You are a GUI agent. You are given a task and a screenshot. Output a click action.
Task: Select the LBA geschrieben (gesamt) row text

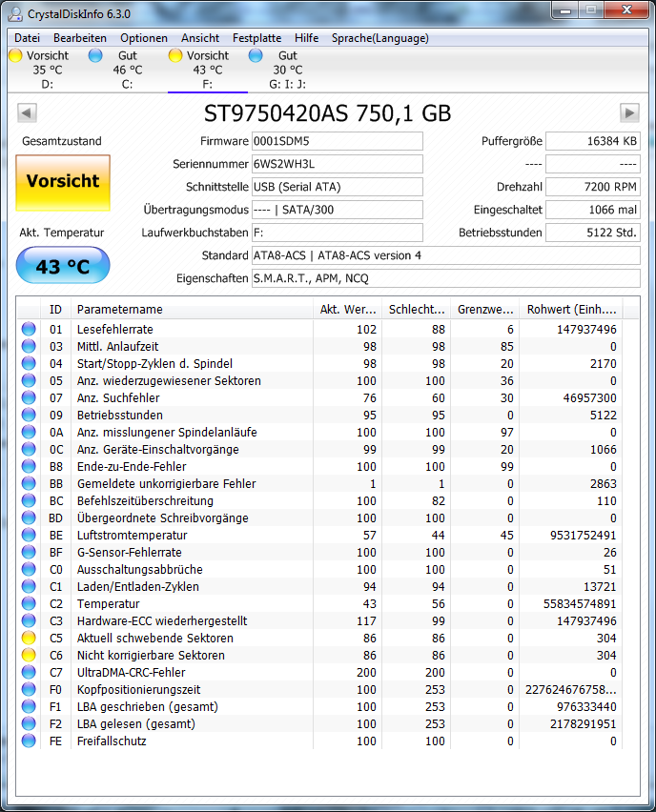[x=148, y=706]
